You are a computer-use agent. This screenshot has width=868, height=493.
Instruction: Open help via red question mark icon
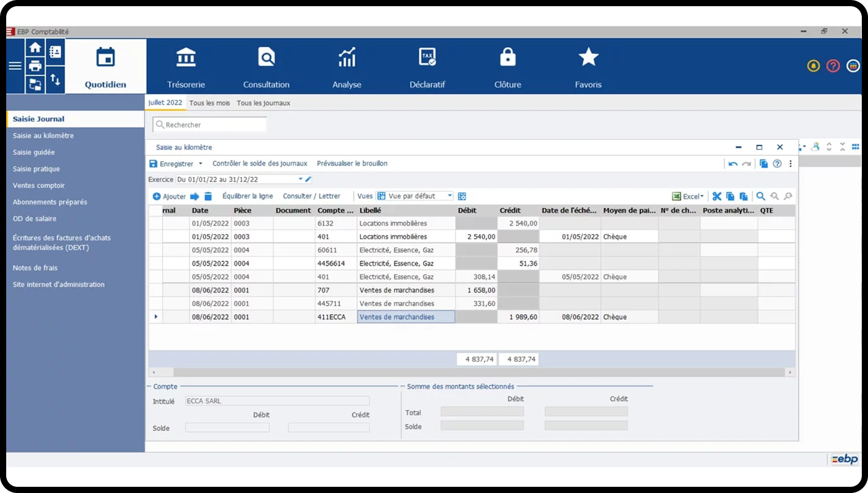pos(833,66)
